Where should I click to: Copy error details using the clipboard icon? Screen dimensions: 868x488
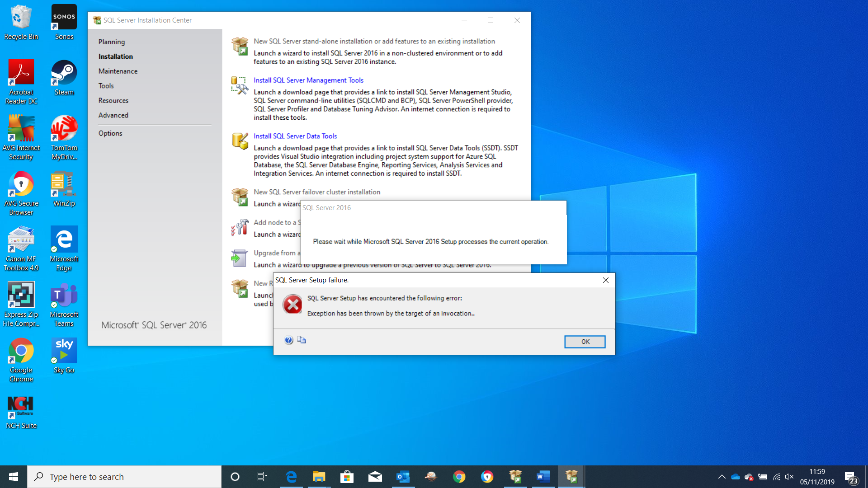(x=302, y=340)
